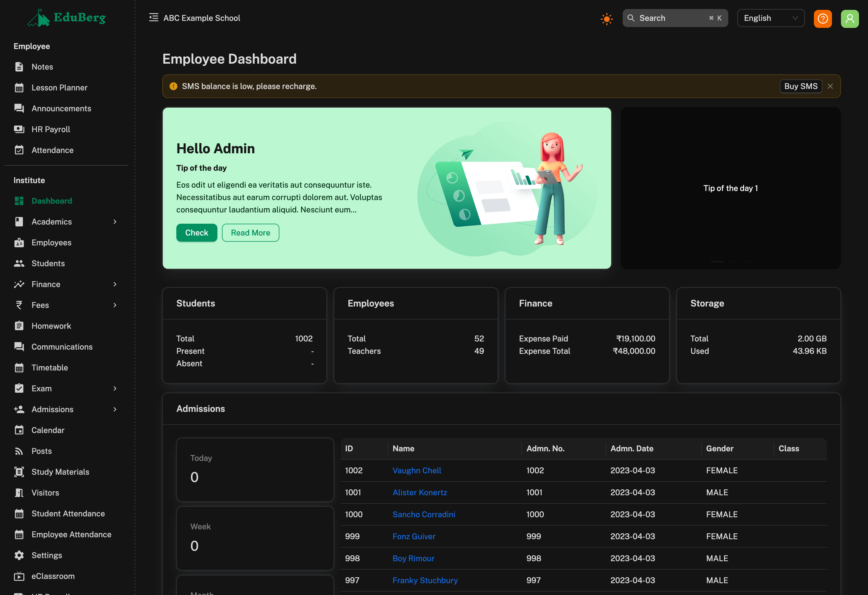Screen dimensions: 868x595
Task: Click the Read More button
Action: pos(250,233)
